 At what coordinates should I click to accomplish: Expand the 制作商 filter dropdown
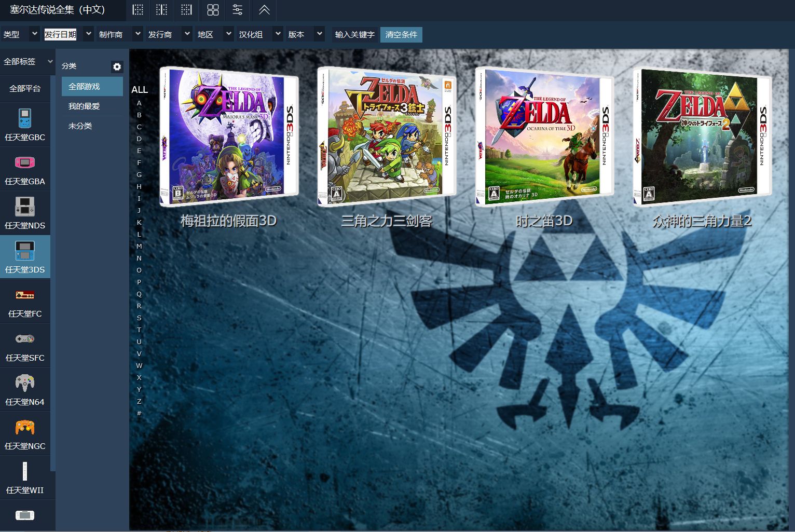120,34
